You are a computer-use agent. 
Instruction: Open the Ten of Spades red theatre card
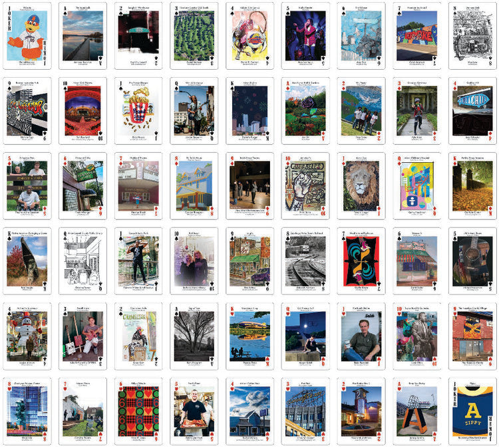[x=83, y=111]
